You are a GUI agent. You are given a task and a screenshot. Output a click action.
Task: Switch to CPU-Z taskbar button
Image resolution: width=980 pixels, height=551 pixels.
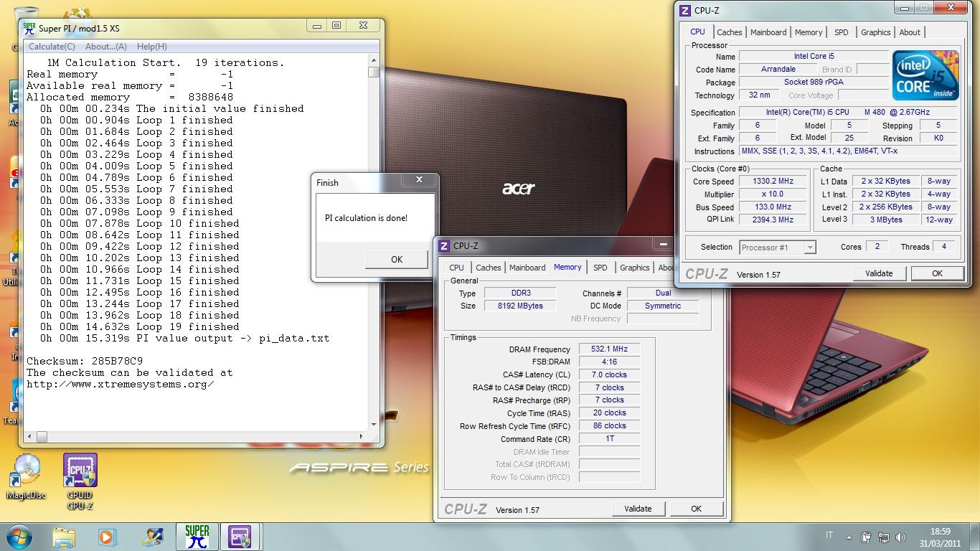tap(239, 537)
